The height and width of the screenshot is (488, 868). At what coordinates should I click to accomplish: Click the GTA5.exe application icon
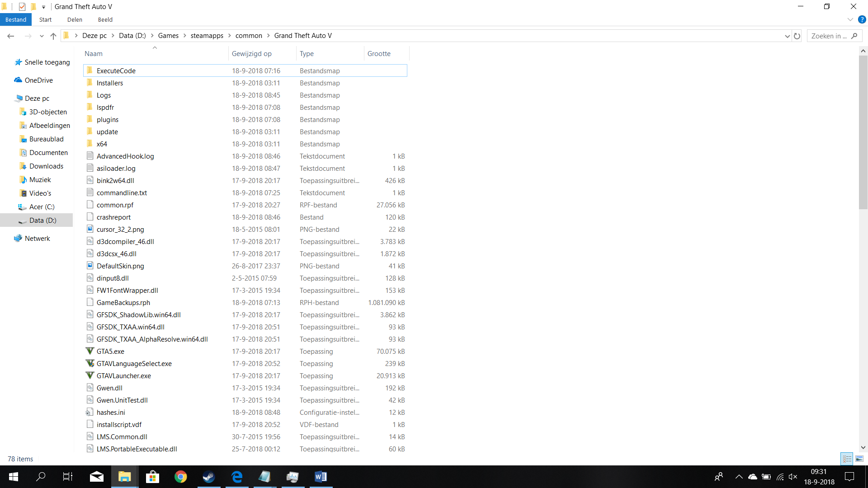[90, 351]
